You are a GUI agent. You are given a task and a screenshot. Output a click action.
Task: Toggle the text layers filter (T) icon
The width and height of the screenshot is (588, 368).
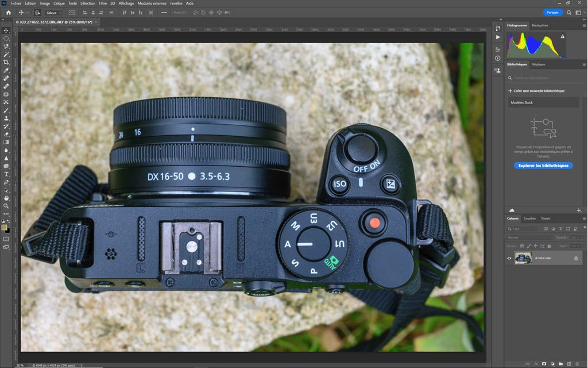[560, 229]
